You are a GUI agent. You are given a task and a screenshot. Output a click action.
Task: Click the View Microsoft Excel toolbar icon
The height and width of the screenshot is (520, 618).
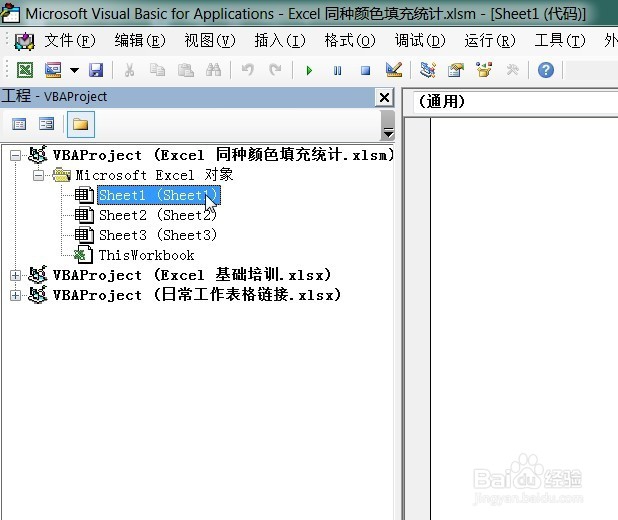click(25, 71)
